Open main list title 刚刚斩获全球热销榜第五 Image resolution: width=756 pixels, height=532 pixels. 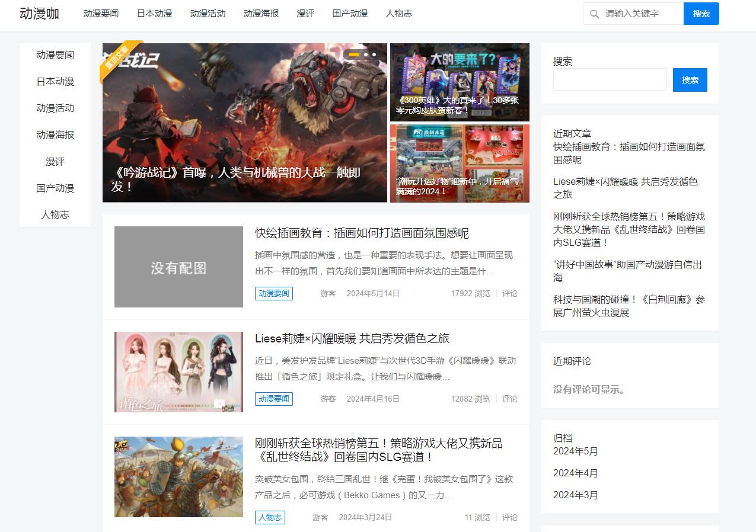point(379,450)
